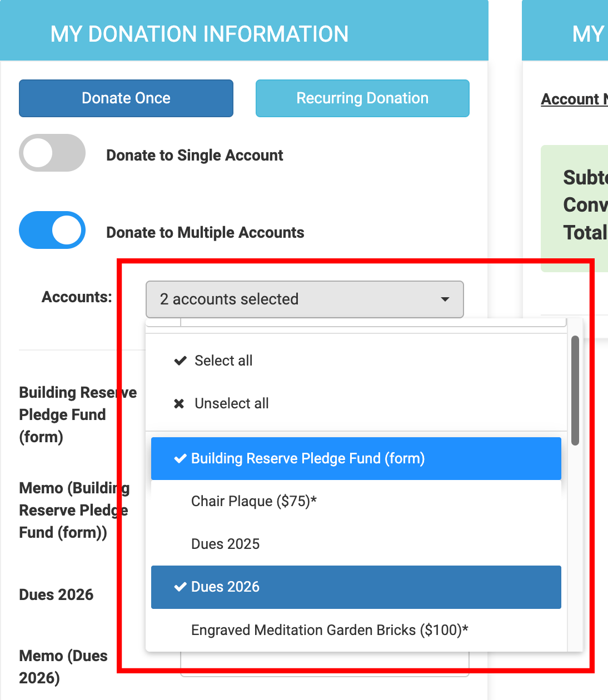Viewport: 608px width, 700px height.
Task: Click the Unselect all option text
Action: [x=231, y=404]
